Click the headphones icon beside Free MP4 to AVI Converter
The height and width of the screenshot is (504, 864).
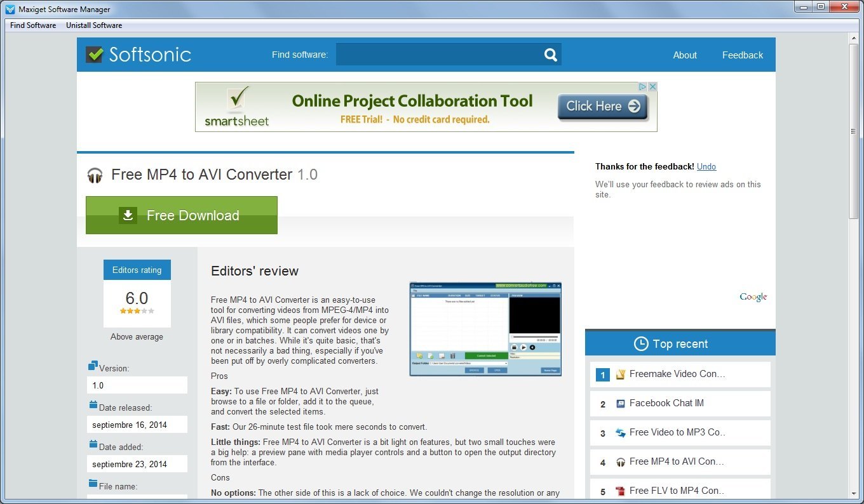[x=95, y=175]
